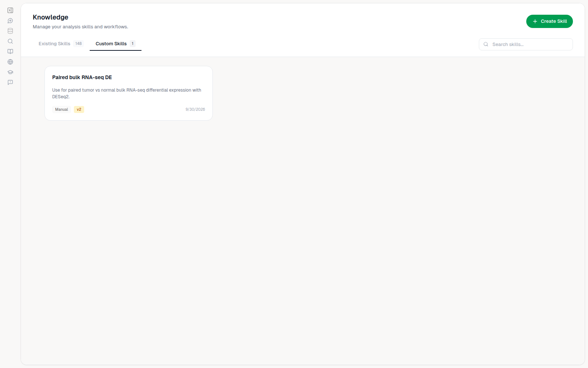Screen dimensions: 588x368
Task: Switch to Existing Skills tab
Action: [61, 43]
